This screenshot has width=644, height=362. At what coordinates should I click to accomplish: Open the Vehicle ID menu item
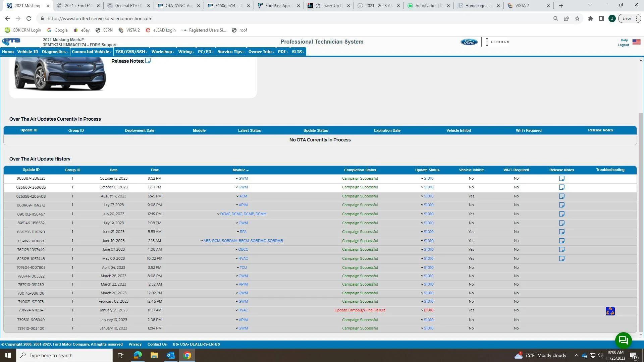click(x=28, y=52)
